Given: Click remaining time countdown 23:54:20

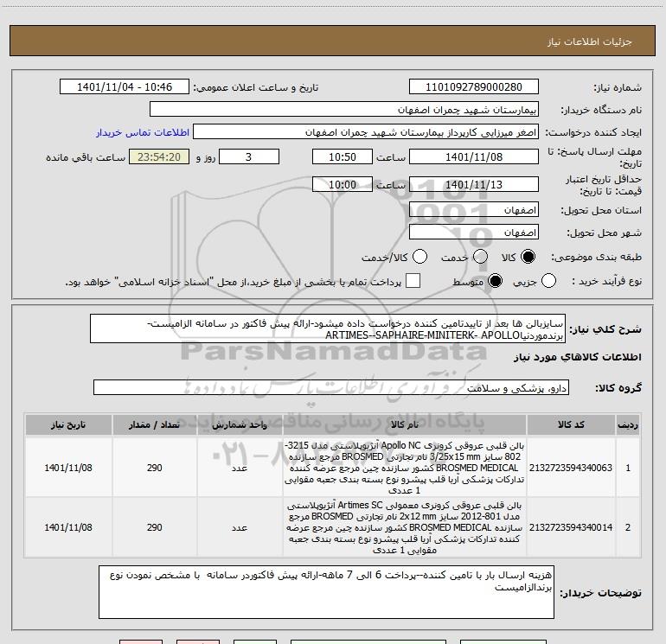Looking at the screenshot, I should [x=159, y=156].
